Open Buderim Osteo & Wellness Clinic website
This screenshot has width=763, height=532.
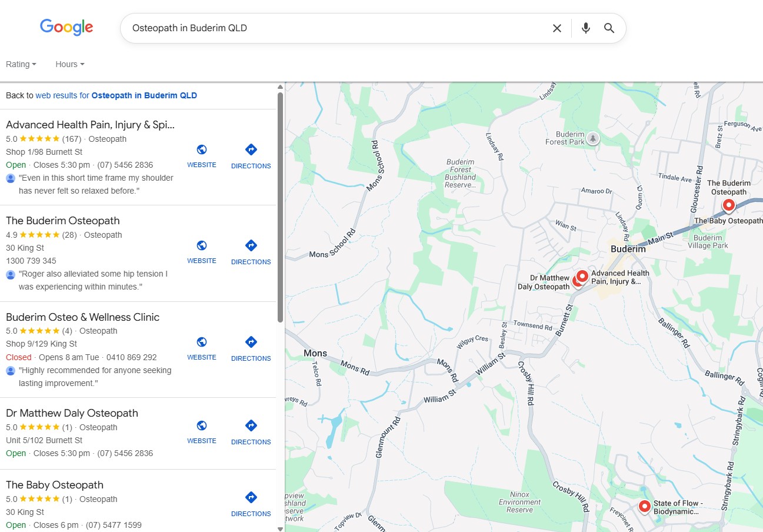(x=202, y=348)
